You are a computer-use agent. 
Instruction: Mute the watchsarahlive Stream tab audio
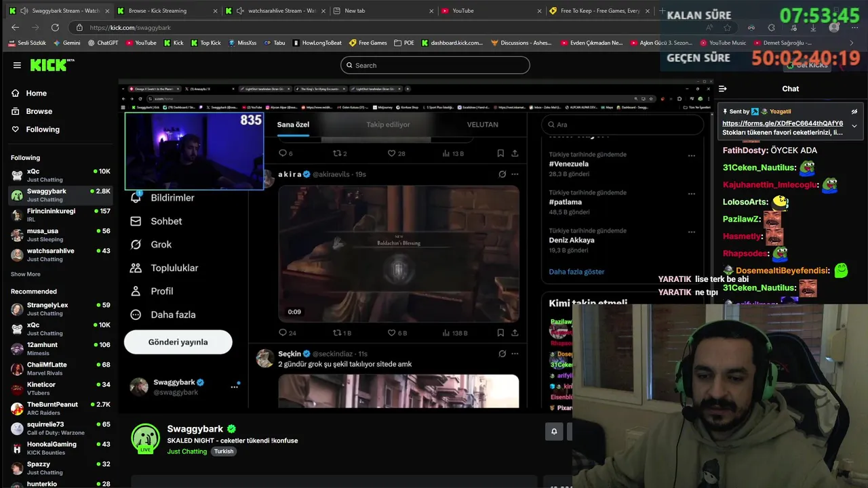point(241,11)
